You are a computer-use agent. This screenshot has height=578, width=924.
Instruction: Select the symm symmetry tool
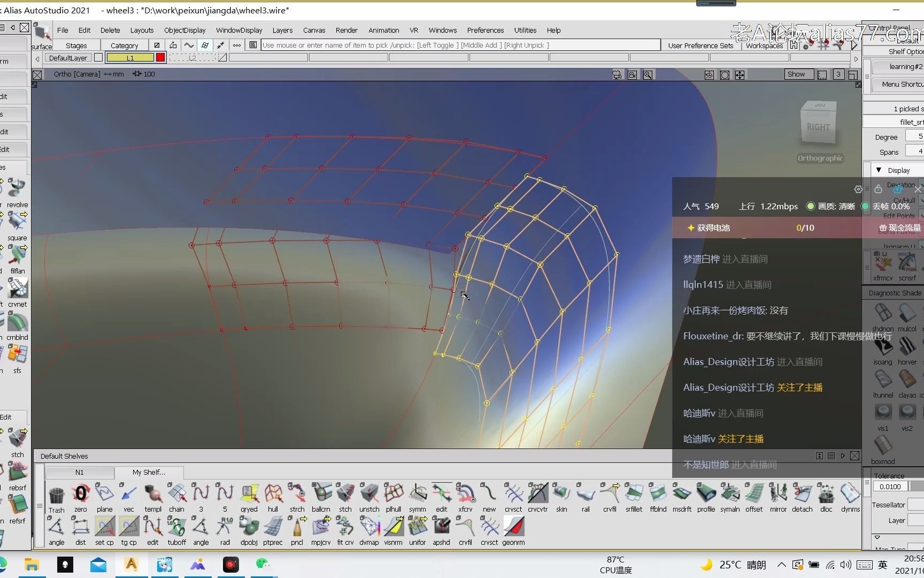coord(418,493)
